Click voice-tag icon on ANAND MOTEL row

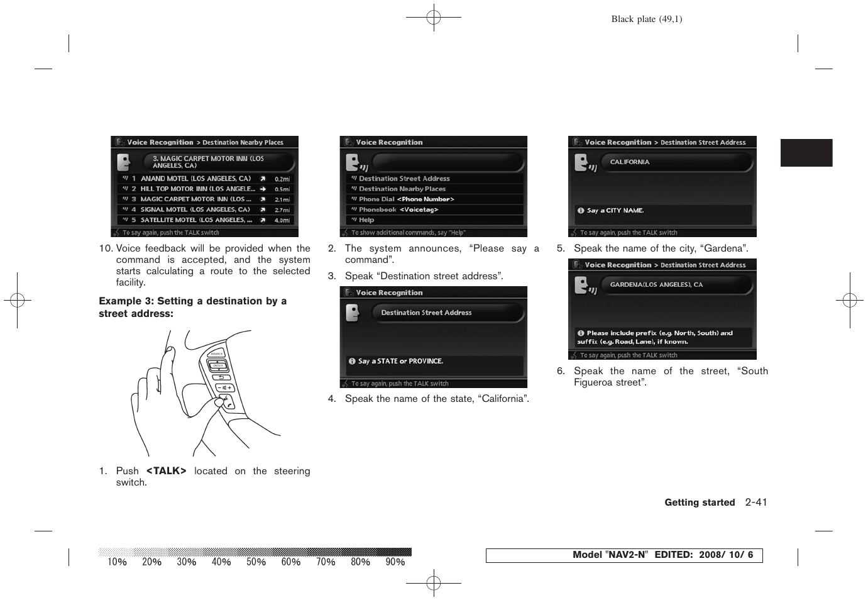coord(125,179)
